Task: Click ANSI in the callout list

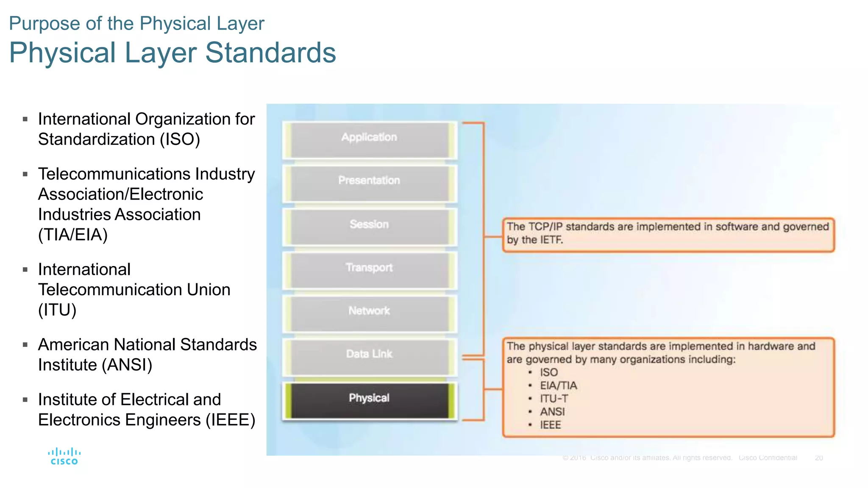Action: click(x=552, y=412)
